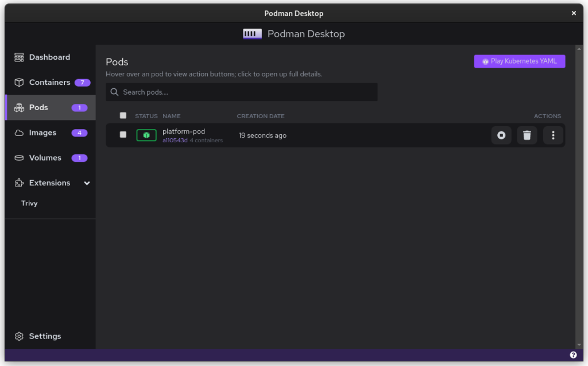Open platform-pod details by its name

pos(184,131)
